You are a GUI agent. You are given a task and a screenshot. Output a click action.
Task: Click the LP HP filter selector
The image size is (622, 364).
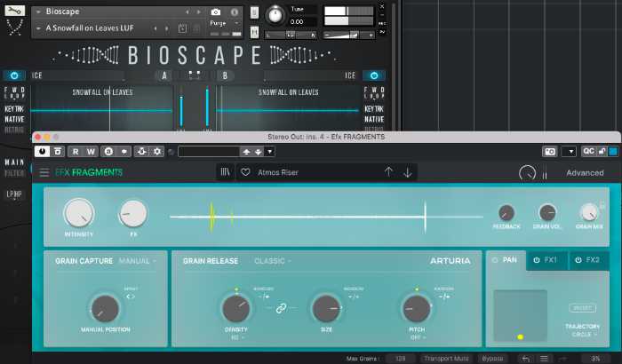coord(14,194)
